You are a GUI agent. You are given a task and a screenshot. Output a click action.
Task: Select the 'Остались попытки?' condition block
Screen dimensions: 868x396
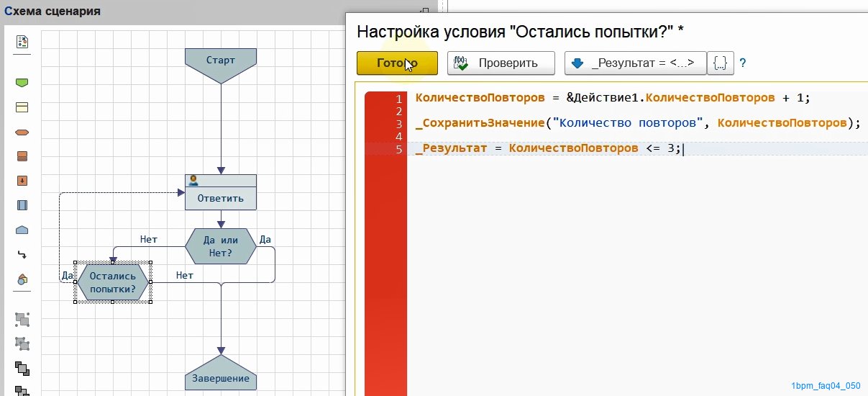pos(113,282)
